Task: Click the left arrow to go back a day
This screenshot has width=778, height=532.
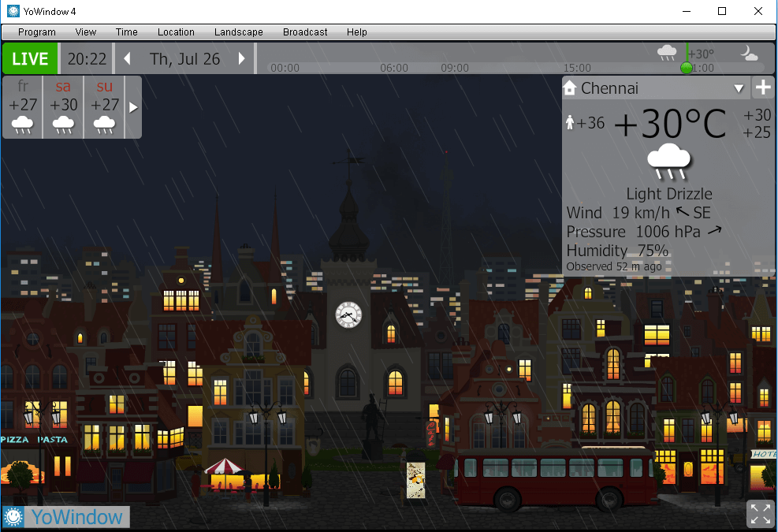Action: (127, 58)
